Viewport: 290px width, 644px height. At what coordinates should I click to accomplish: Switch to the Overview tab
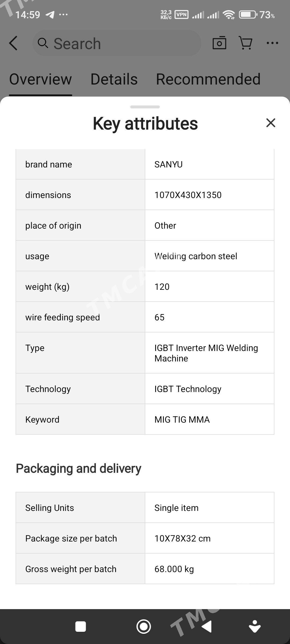point(41,79)
